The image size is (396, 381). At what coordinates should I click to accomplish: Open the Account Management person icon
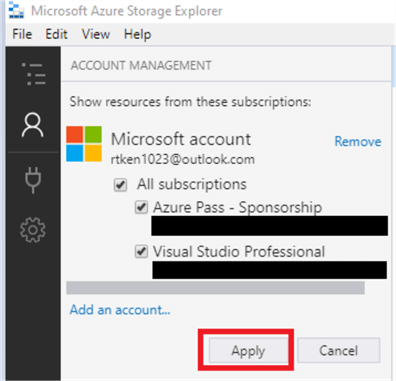coord(33,125)
